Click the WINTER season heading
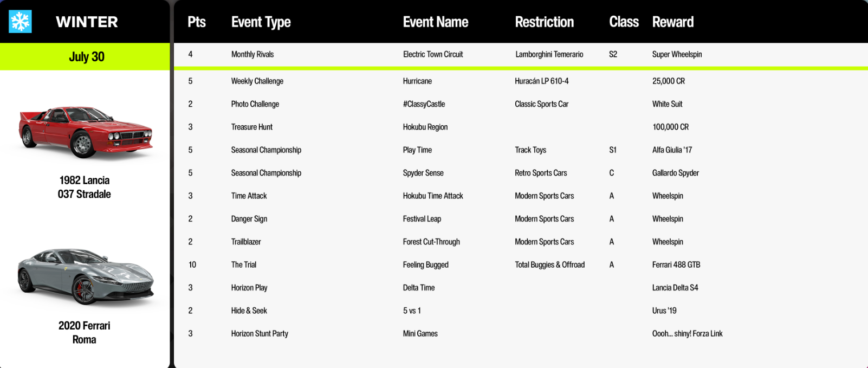 pos(87,22)
